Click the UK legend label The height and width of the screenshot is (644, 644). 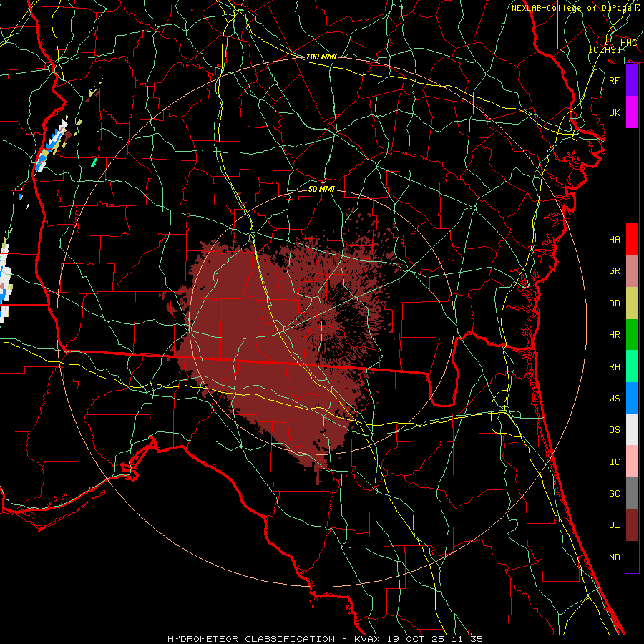(x=615, y=112)
